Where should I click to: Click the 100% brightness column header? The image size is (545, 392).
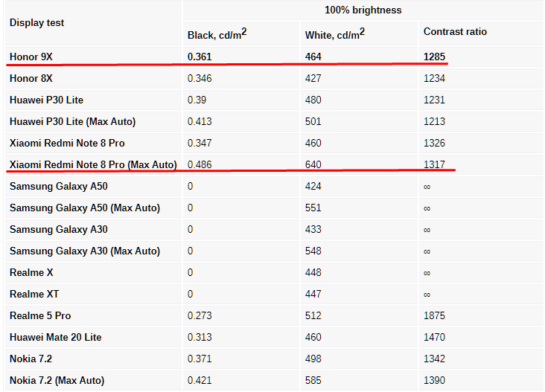pyautogui.click(x=363, y=10)
